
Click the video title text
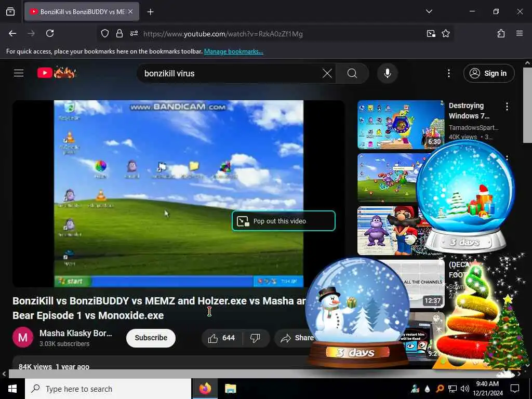pos(159,308)
